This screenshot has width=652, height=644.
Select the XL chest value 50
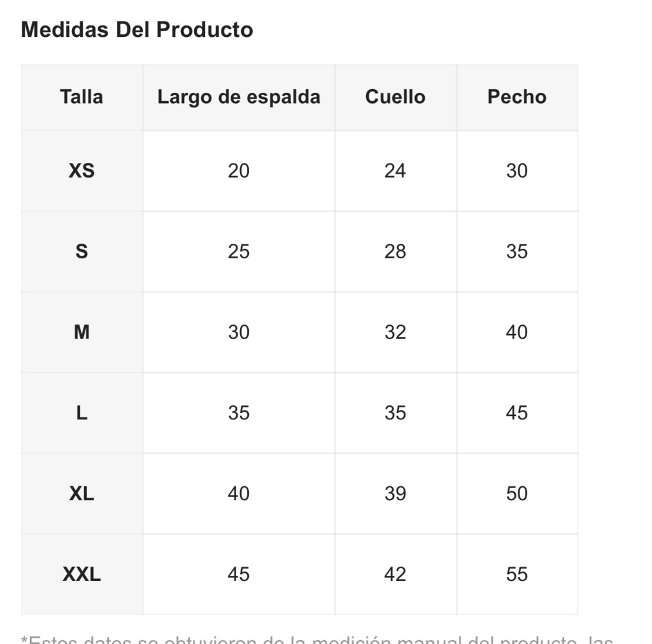click(x=517, y=494)
